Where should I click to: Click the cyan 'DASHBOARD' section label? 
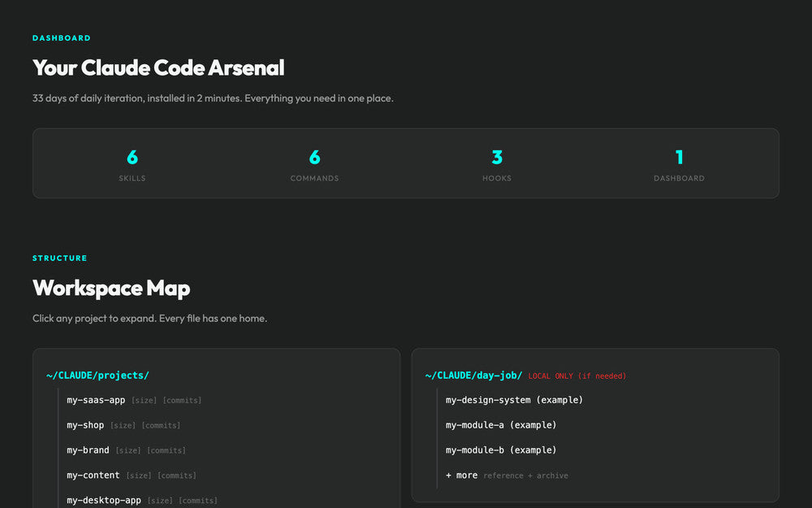point(62,38)
